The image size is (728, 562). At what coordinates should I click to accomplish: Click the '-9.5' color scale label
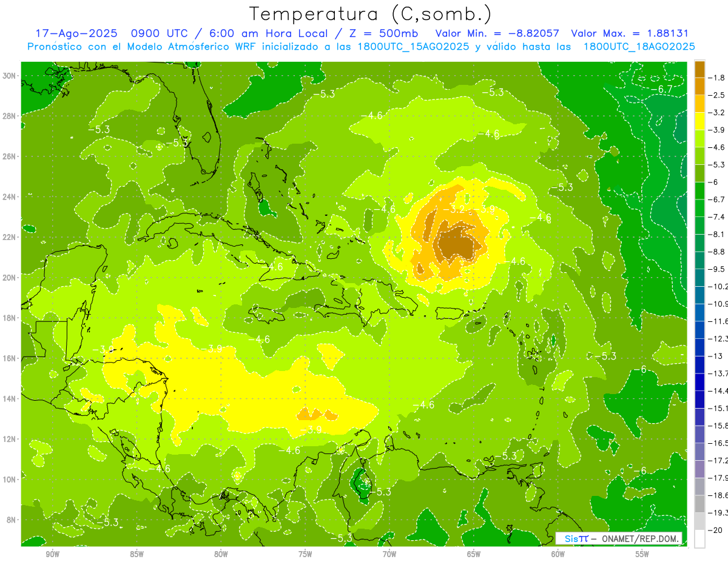tap(717, 269)
